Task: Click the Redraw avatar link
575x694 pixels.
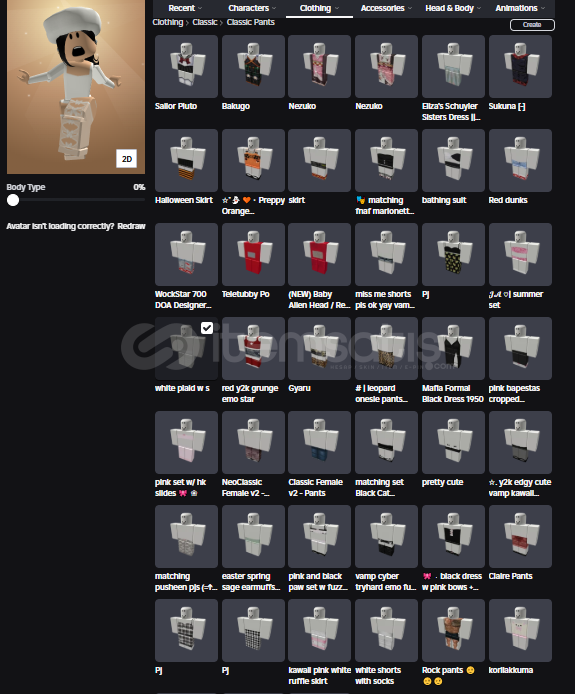Action: (x=131, y=226)
